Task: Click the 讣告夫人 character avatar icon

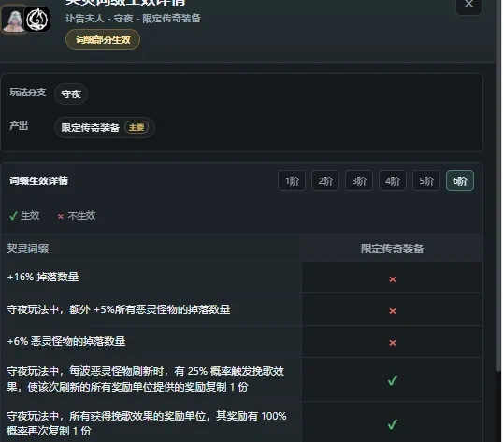Action: (x=14, y=20)
